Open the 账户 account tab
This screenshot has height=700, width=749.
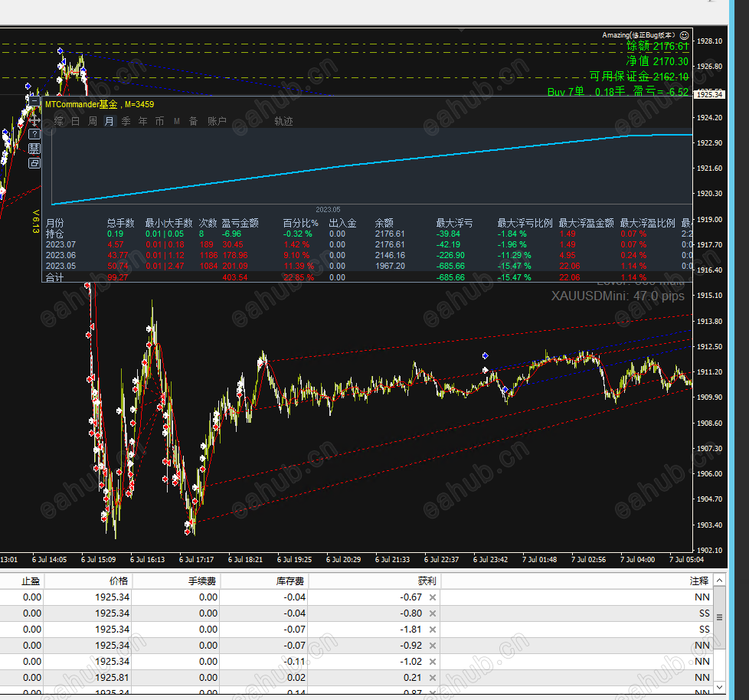click(217, 121)
